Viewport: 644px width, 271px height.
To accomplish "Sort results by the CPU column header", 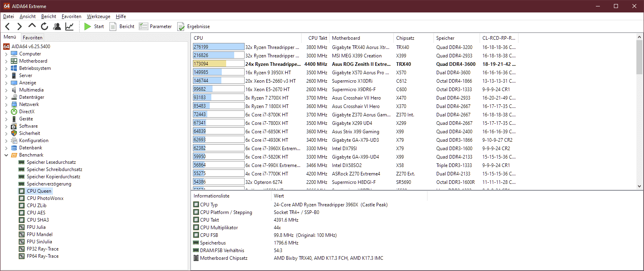I will (247, 38).
